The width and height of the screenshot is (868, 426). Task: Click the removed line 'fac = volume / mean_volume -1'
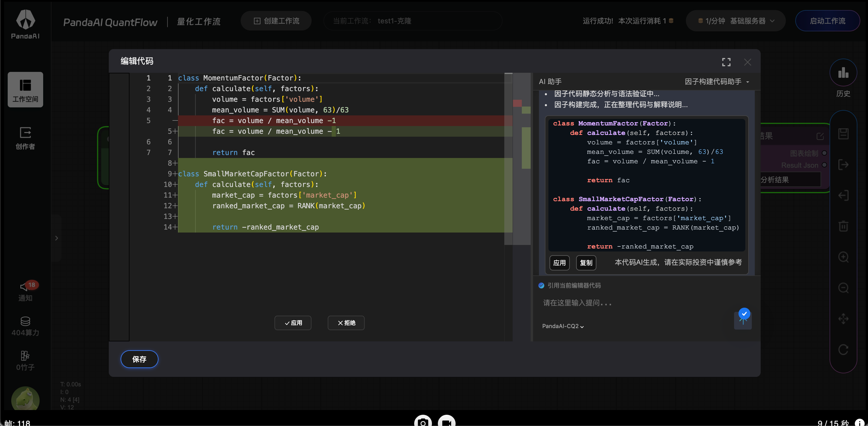345,120
